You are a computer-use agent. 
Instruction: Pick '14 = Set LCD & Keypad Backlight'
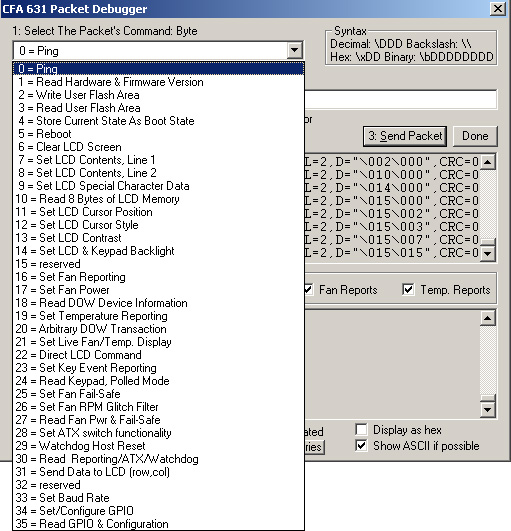coord(158,251)
